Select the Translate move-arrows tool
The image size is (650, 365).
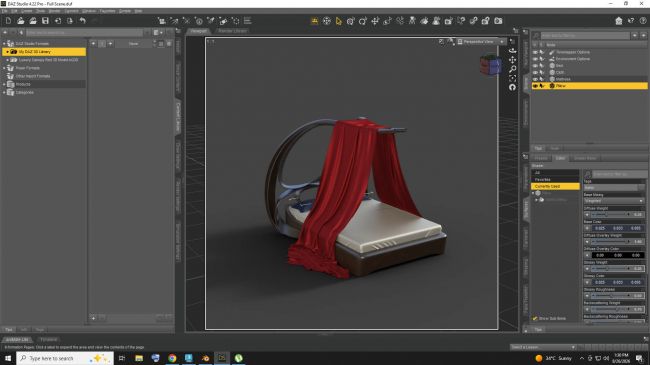tap(375, 21)
